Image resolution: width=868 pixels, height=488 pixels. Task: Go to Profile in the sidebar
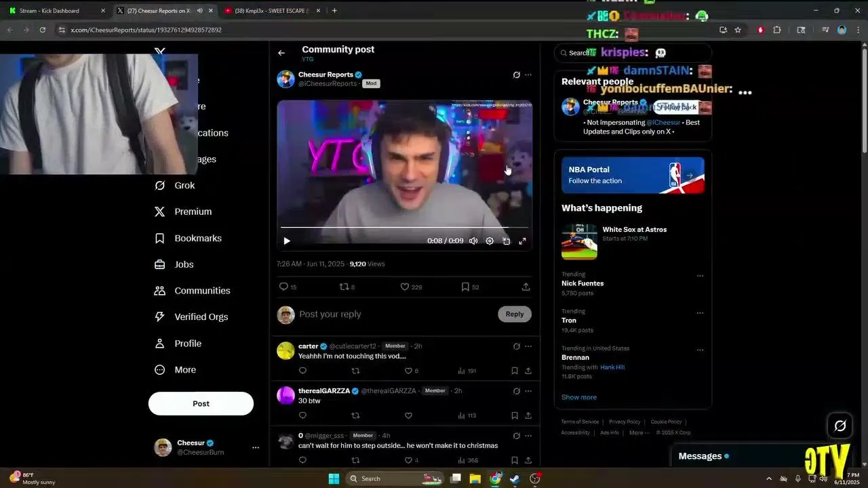[178, 343]
